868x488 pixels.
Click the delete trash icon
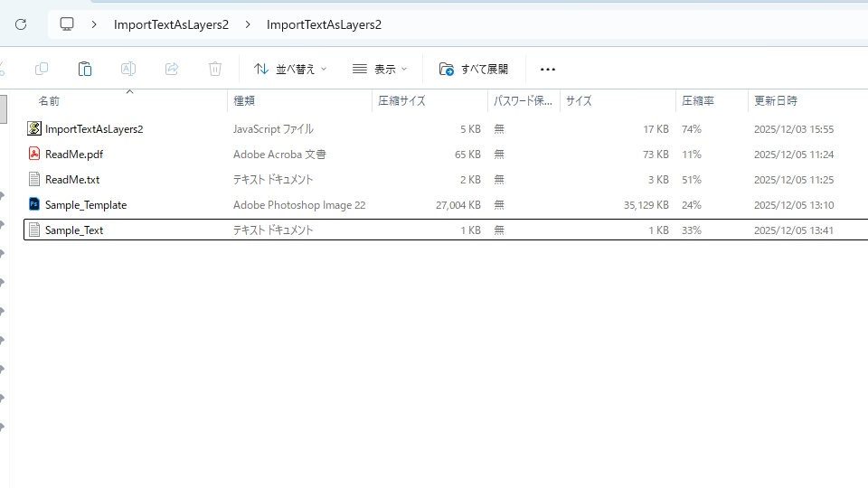[x=215, y=69]
